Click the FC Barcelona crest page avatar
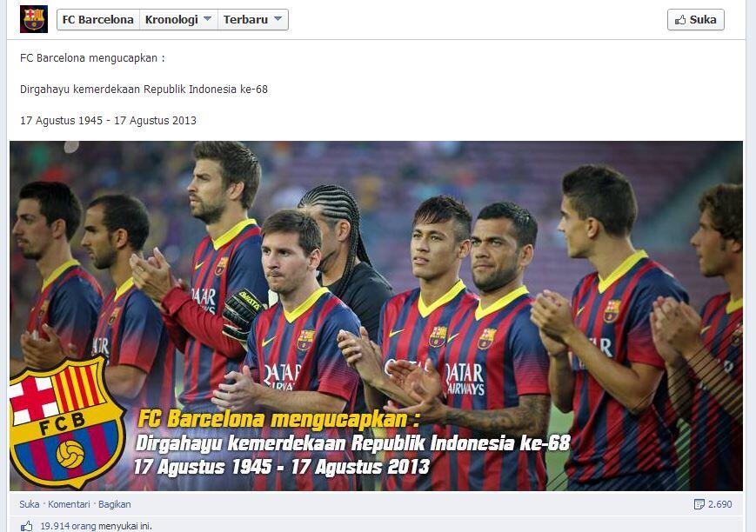 click(x=34, y=19)
